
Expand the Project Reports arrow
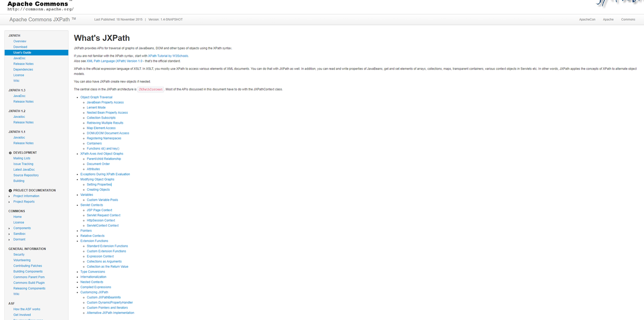pyautogui.click(x=9, y=202)
